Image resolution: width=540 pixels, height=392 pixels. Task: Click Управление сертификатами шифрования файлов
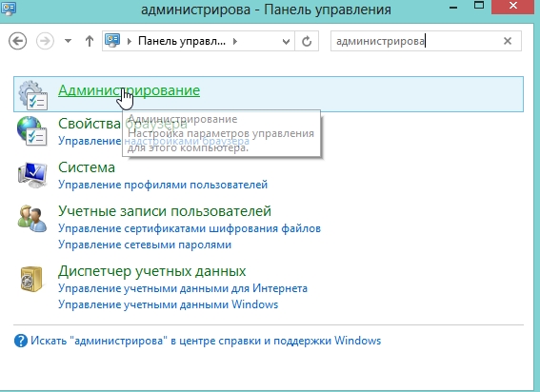(190, 228)
